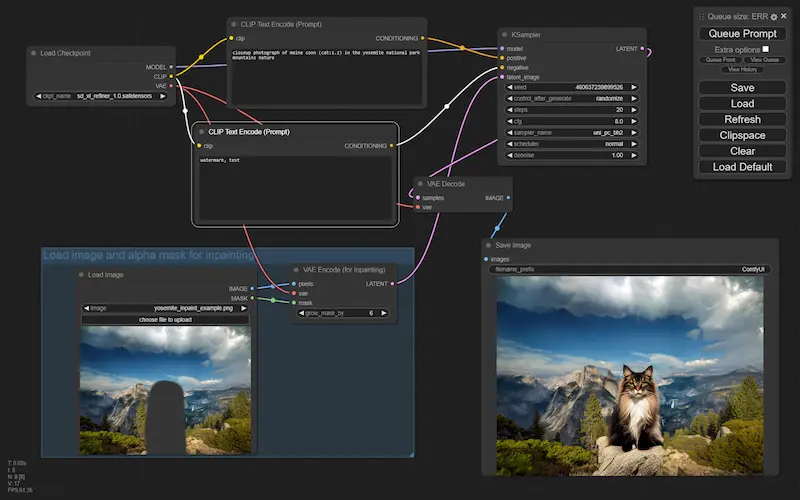Click CONDITIONING output of the watermark prompt node
Image resolution: width=800 pixels, height=500 pixels.
click(x=391, y=146)
